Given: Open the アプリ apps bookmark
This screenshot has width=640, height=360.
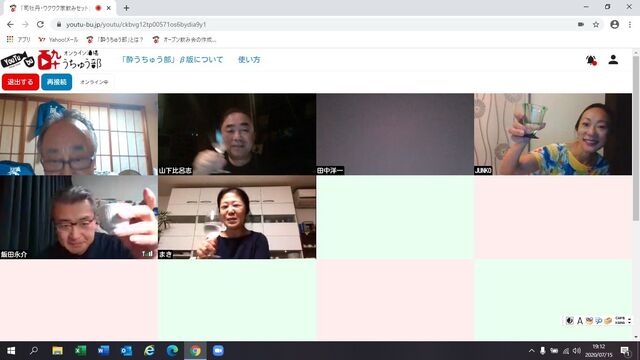Looking at the screenshot, I should pos(19,40).
